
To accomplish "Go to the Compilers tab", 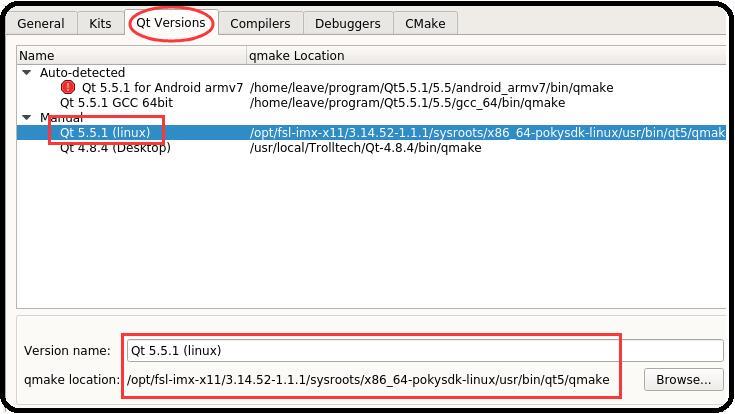I will [x=260, y=23].
